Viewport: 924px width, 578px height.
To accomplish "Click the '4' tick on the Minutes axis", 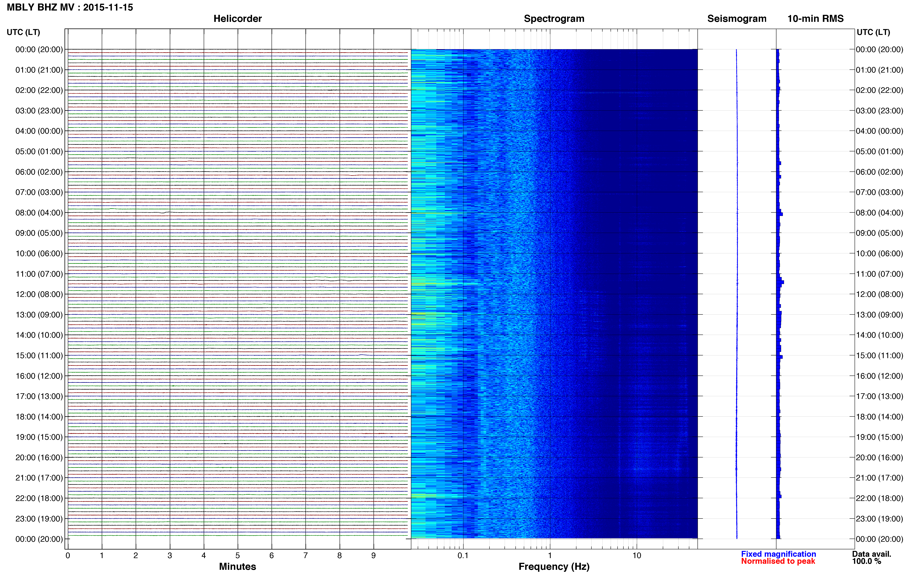I will click(x=204, y=555).
